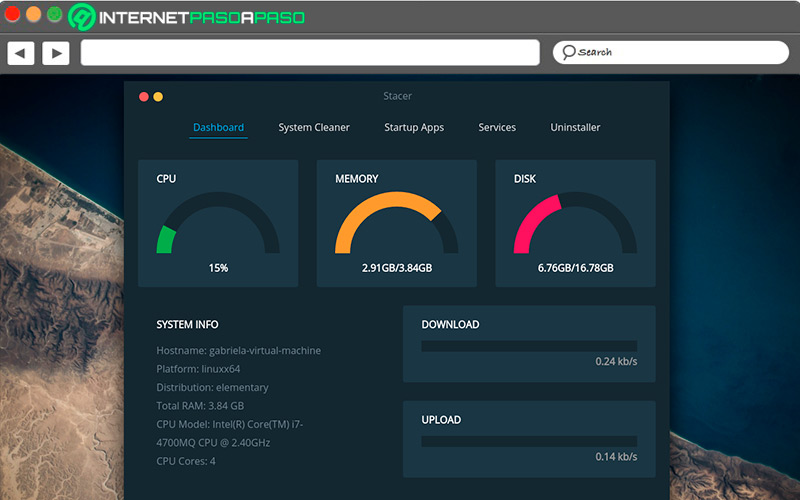Switch to the System Cleaner tab
800x500 pixels.
click(x=314, y=128)
